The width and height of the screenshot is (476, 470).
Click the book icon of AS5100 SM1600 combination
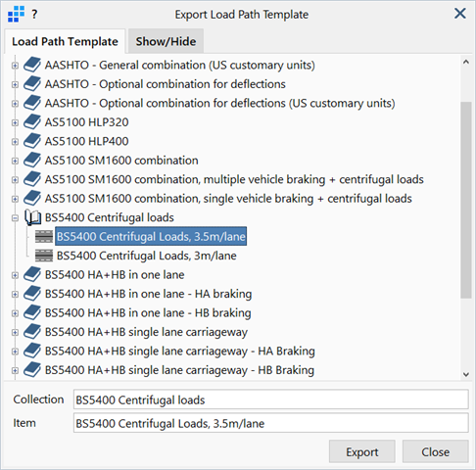point(32,161)
